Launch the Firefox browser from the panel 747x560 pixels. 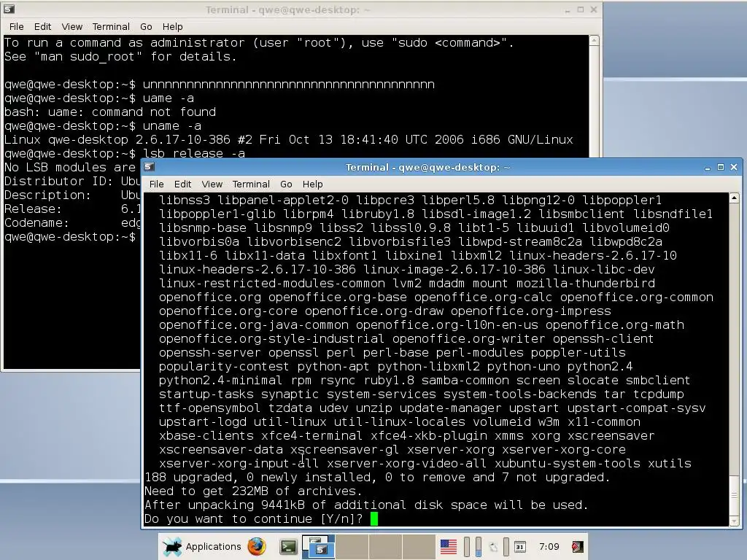click(x=257, y=546)
